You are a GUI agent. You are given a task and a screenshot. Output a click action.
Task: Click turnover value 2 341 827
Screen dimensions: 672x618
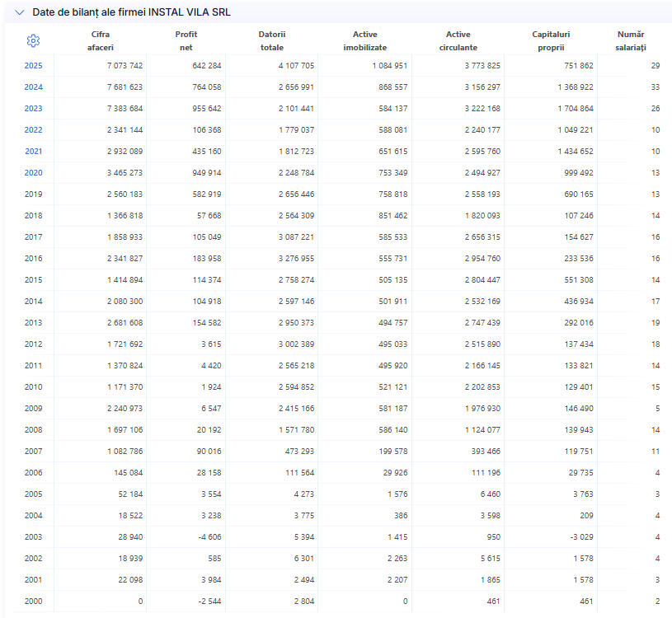[125, 258]
